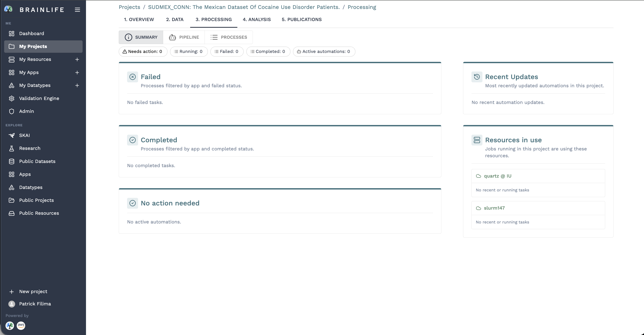644x335 pixels.
Task: Click the AWS logo badge
Action: (x=21, y=326)
